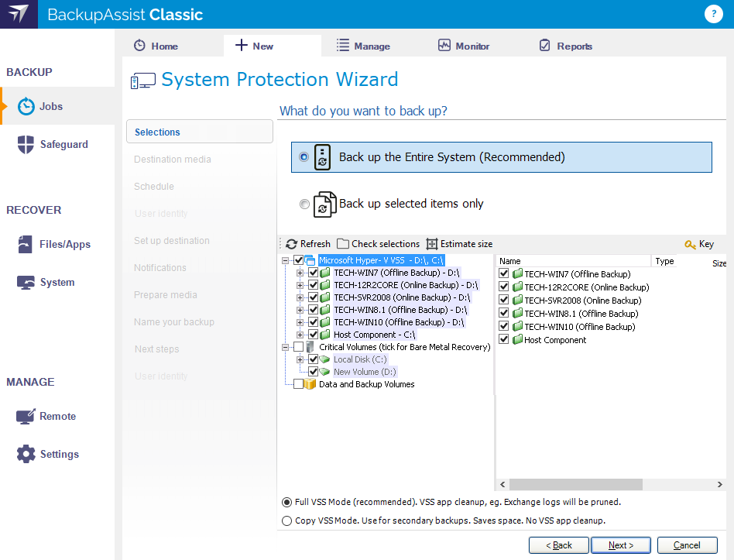Image resolution: width=734 pixels, height=560 pixels.
Task: Expand the TECH-12R2CORE tree node
Action: 300,285
